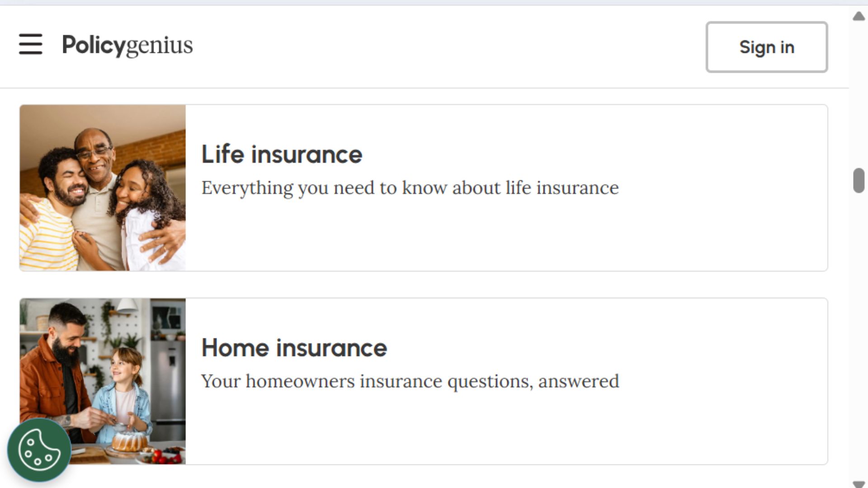Viewport: 868px width, 488px height.
Task: Click the Home insurance kitchen photo
Action: tap(103, 381)
